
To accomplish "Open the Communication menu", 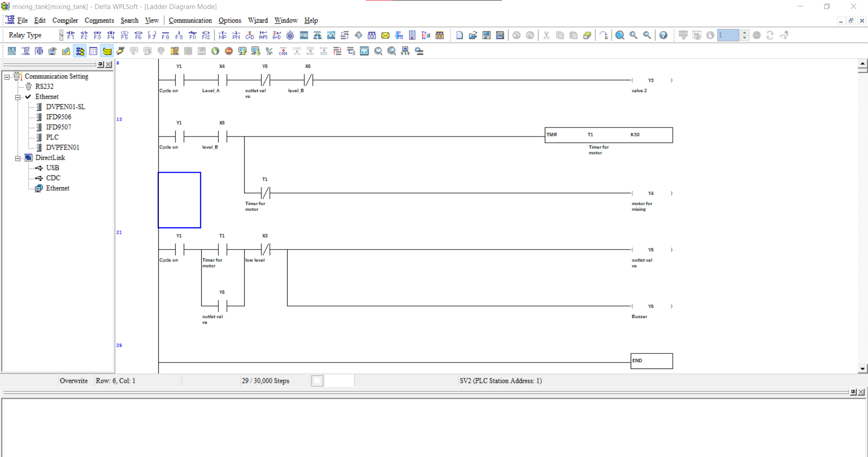I will 190,20.
